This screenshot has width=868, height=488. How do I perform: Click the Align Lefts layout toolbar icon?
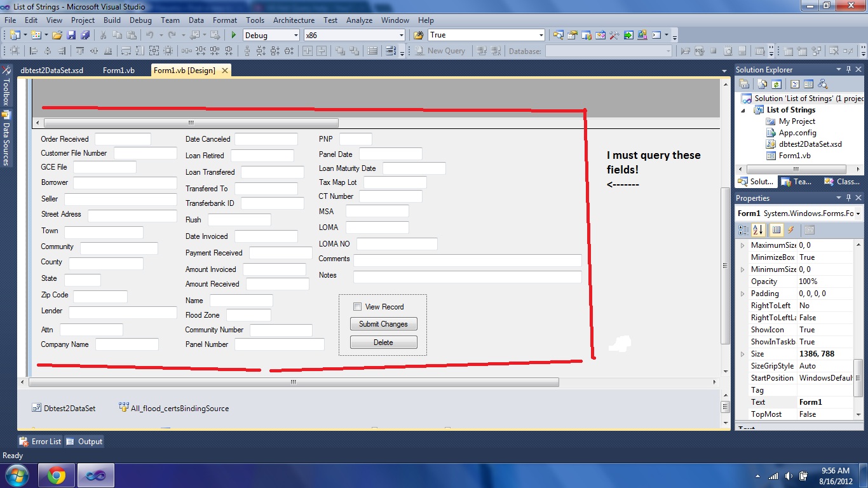click(x=33, y=51)
